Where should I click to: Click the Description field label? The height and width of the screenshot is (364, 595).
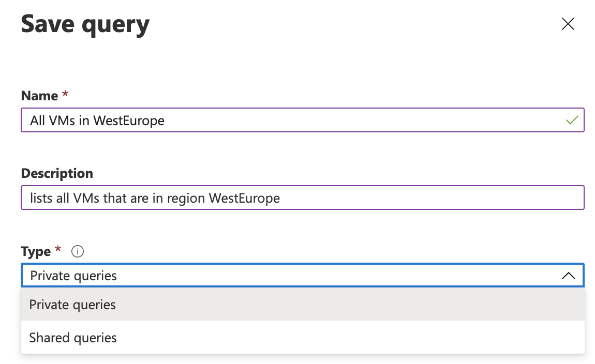pyautogui.click(x=57, y=173)
